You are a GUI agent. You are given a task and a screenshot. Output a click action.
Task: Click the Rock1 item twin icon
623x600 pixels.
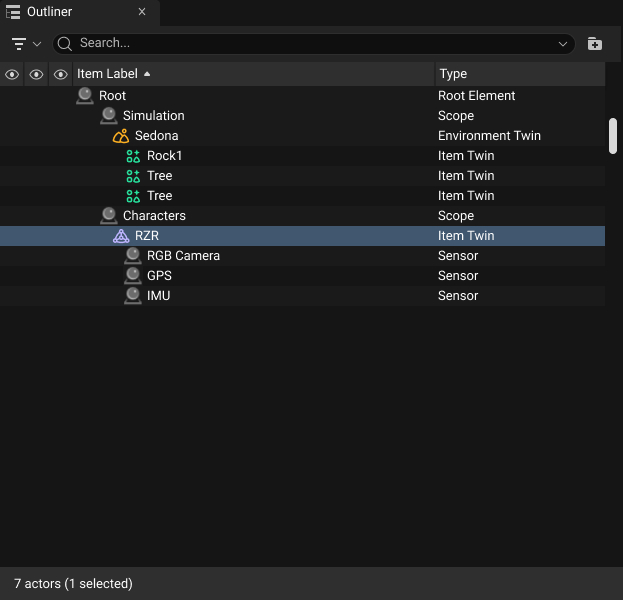pyautogui.click(x=133, y=156)
